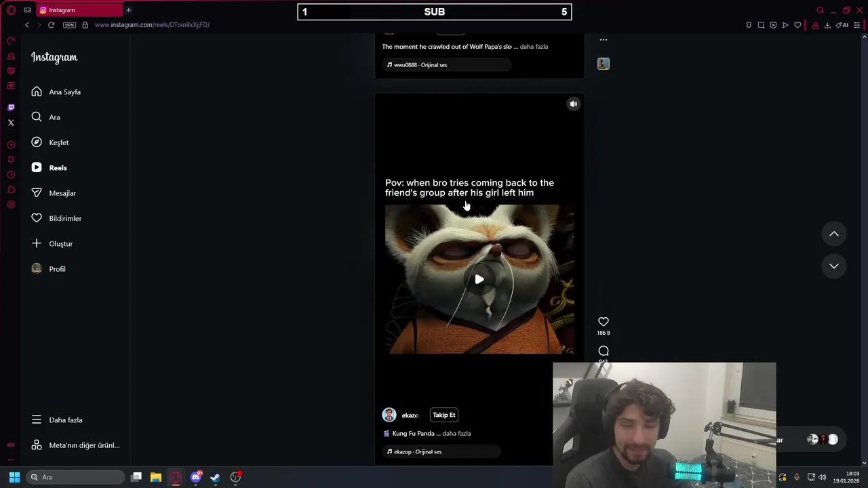Reload the Instagram page

(x=51, y=25)
